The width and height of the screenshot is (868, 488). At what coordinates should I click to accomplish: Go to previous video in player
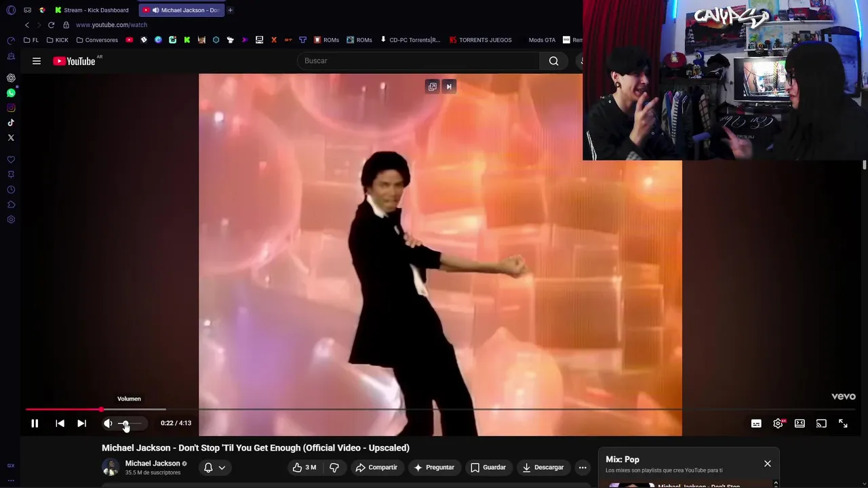pyautogui.click(x=60, y=424)
